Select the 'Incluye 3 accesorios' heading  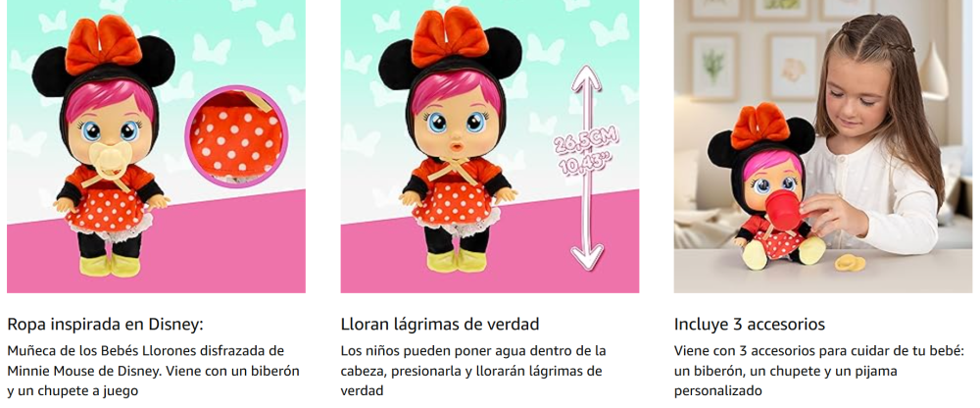[x=750, y=325]
